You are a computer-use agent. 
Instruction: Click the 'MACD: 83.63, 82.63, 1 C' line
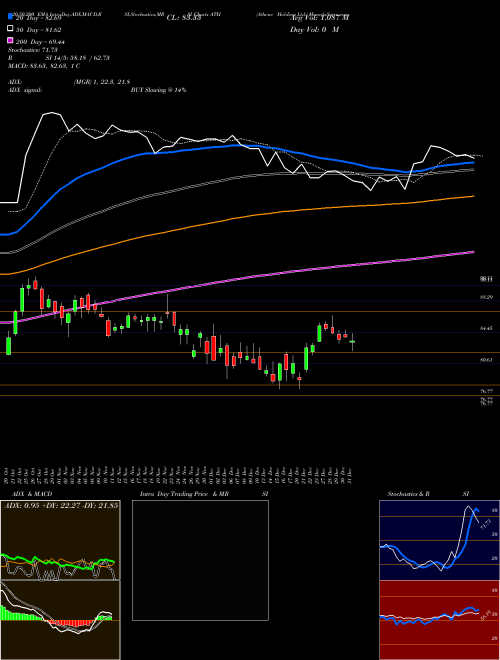coord(44,66)
